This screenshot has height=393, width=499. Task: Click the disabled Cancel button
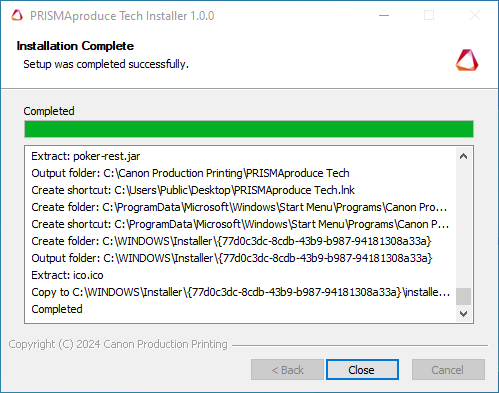click(448, 370)
